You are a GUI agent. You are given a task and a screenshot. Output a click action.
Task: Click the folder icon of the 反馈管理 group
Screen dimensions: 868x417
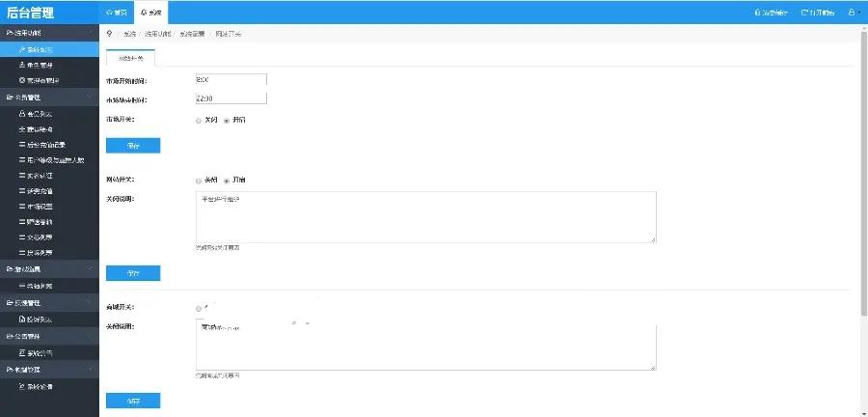pos(10,303)
